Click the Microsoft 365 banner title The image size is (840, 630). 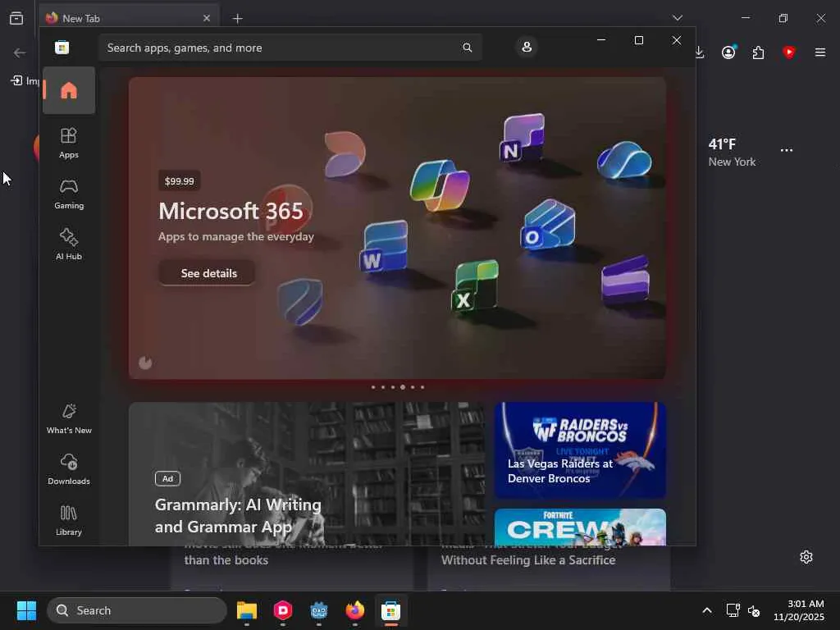[x=231, y=211]
